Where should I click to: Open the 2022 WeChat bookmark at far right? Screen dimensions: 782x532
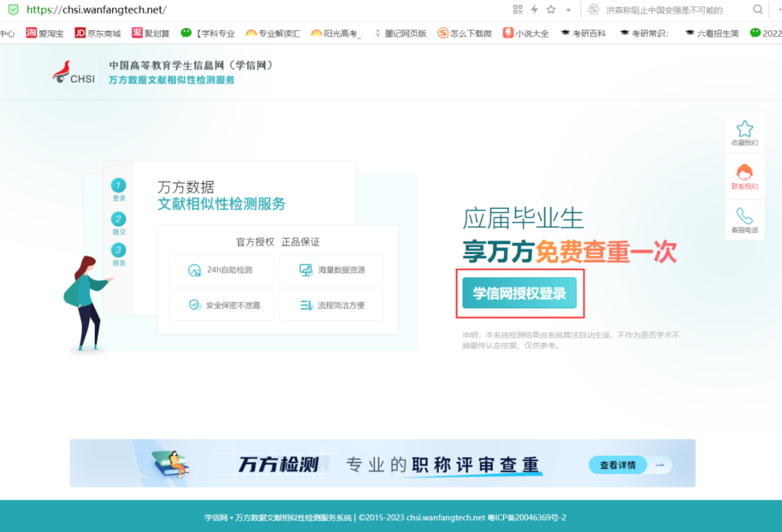[x=765, y=33]
